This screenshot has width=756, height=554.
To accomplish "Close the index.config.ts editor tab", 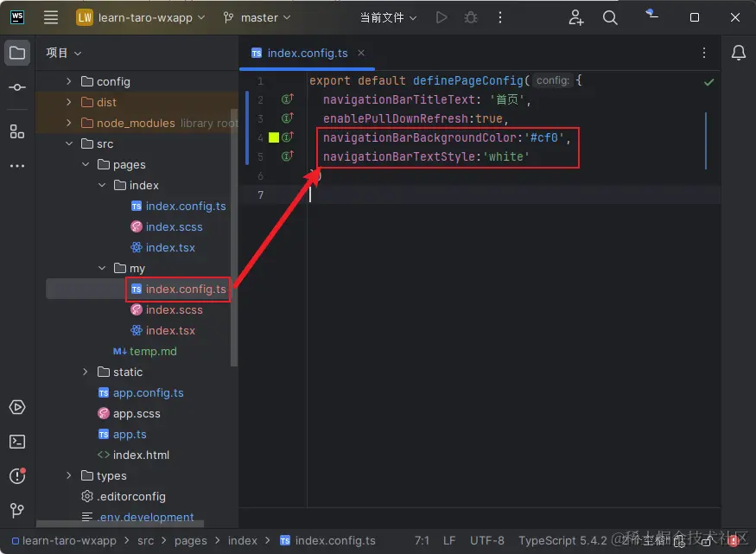I will click(x=361, y=53).
